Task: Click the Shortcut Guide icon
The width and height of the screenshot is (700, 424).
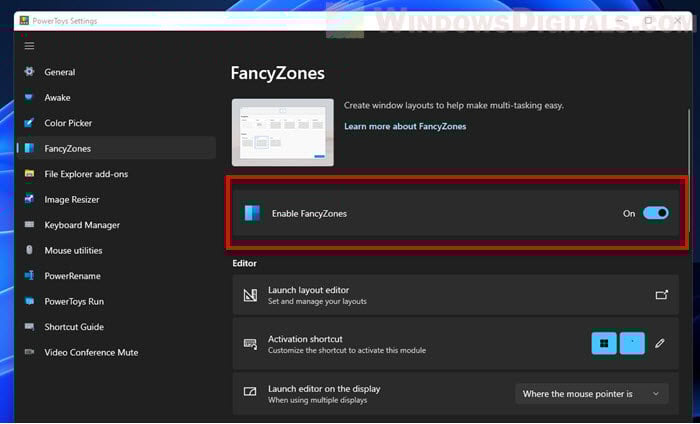Action: pos(29,327)
